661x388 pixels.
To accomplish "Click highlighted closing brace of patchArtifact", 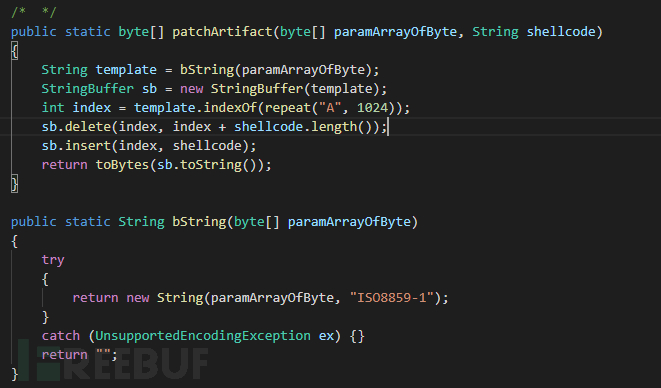I will point(14,184).
